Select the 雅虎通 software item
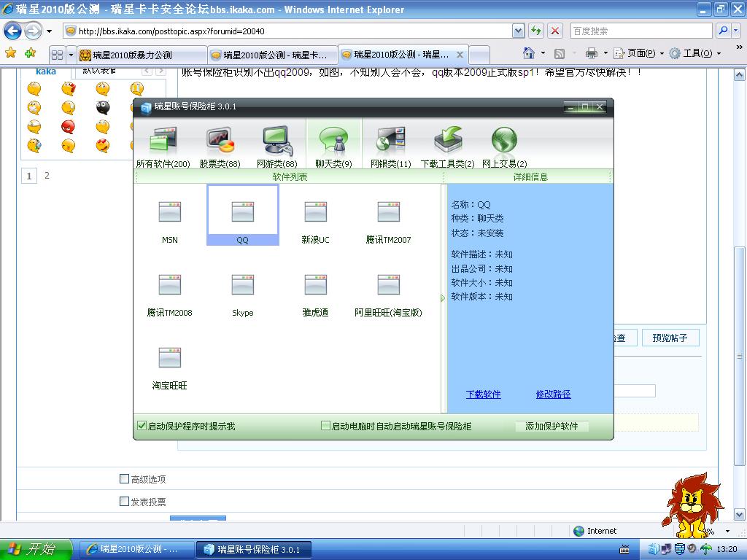The image size is (747, 560). tap(315, 295)
